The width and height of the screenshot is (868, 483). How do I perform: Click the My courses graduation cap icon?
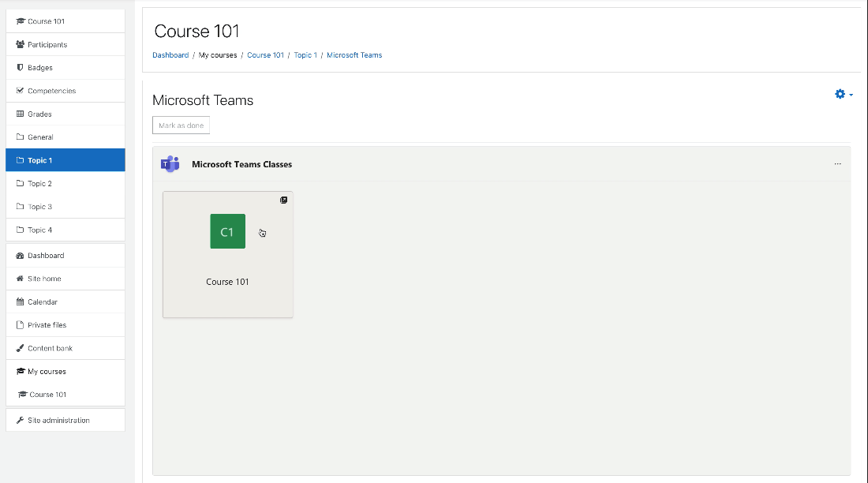coord(21,371)
